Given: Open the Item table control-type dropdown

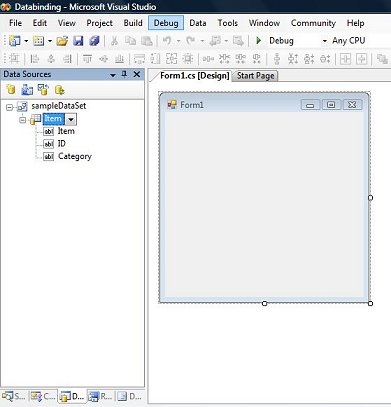Looking at the screenshot, I should [71, 119].
